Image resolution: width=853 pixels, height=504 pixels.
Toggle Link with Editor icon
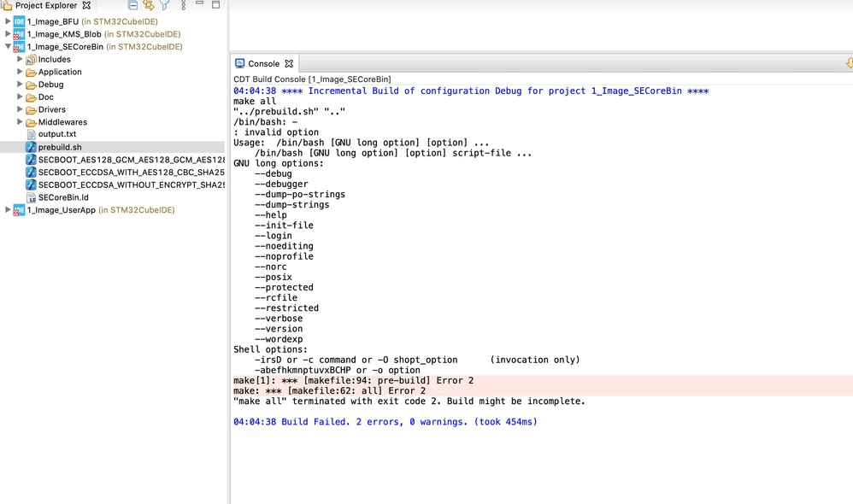(149, 5)
